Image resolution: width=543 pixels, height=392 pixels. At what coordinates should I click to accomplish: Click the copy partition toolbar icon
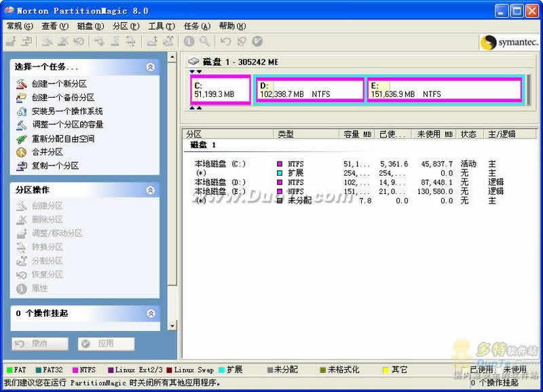click(x=27, y=41)
